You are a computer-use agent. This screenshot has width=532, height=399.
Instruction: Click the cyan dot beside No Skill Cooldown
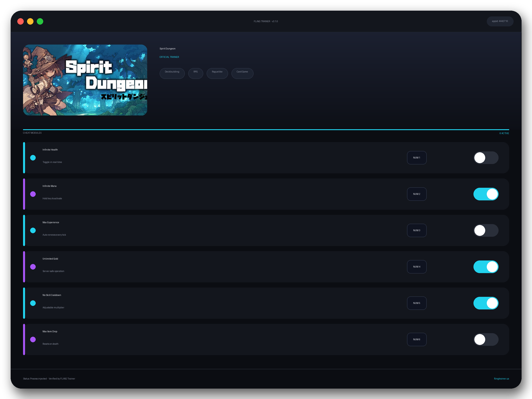coord(33,303)
